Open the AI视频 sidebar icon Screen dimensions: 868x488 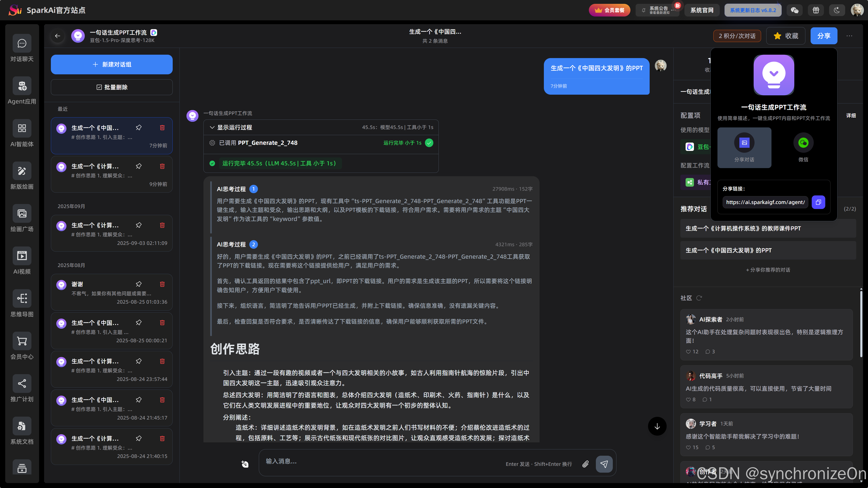tap(22, 256)
